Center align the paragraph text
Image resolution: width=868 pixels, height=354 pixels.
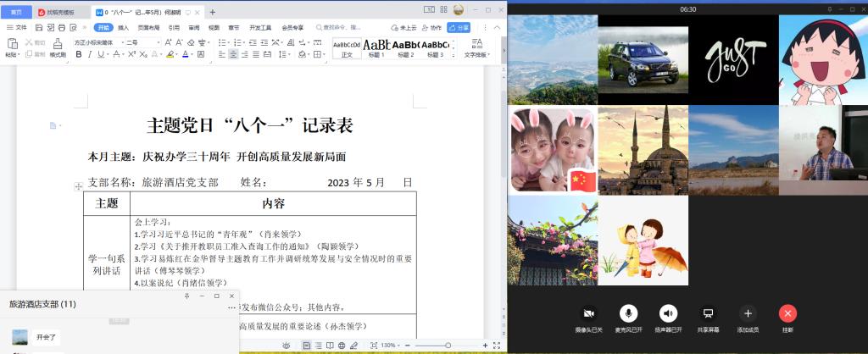(x=232, y=54)
